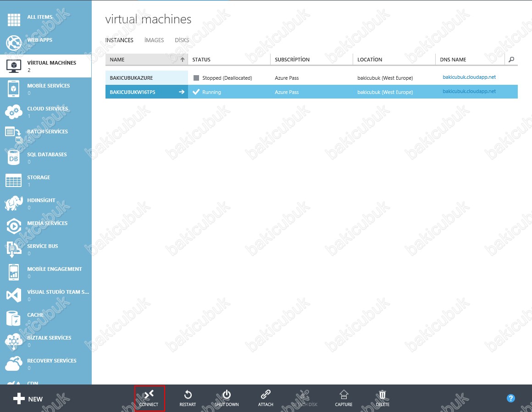Go to All Items view
Viewport: 532px width, 412px height.
point(39,17)
